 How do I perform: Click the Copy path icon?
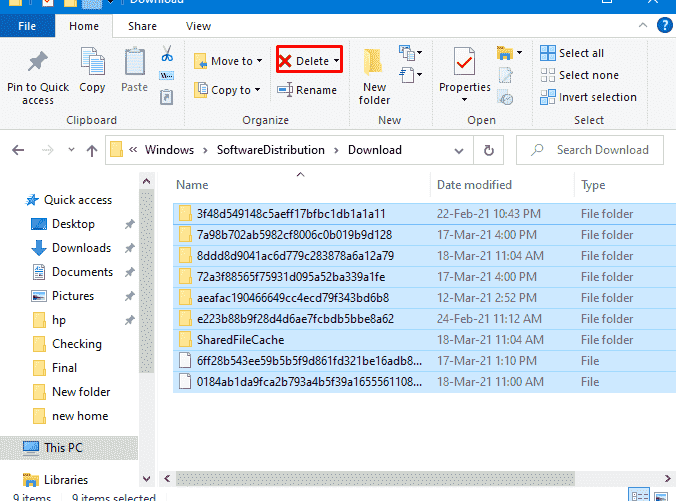(167, 76)
